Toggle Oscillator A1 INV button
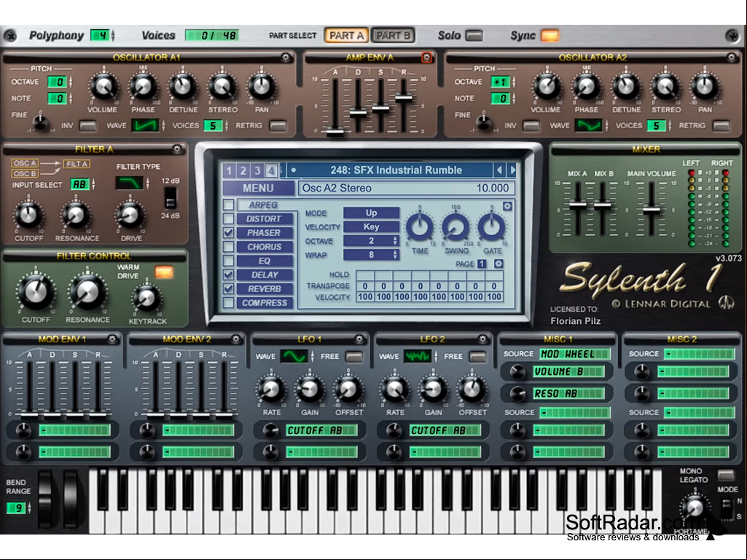 (x=87, y=126)
